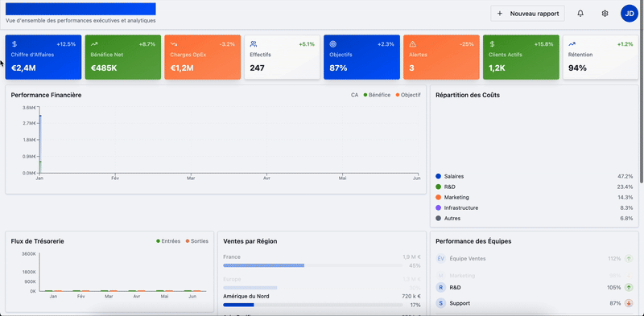Click the down arrow next to Support 87%

click(629, 303)
